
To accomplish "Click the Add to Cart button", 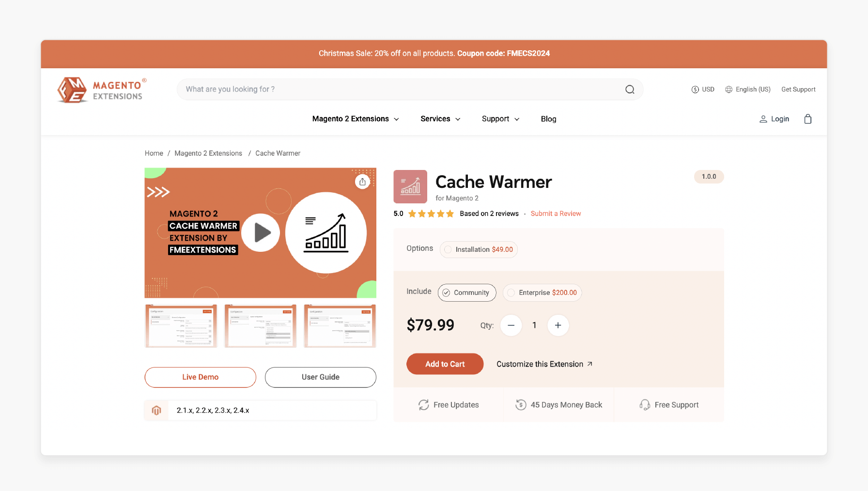I will 445,364.
